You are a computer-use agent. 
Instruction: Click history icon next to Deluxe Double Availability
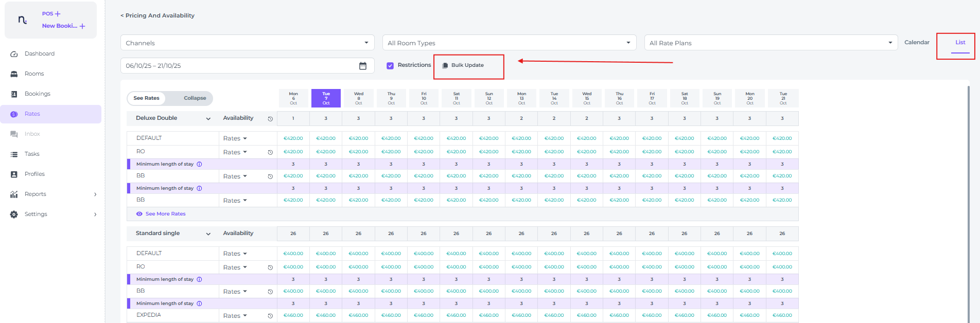click(x=270, y=119)
